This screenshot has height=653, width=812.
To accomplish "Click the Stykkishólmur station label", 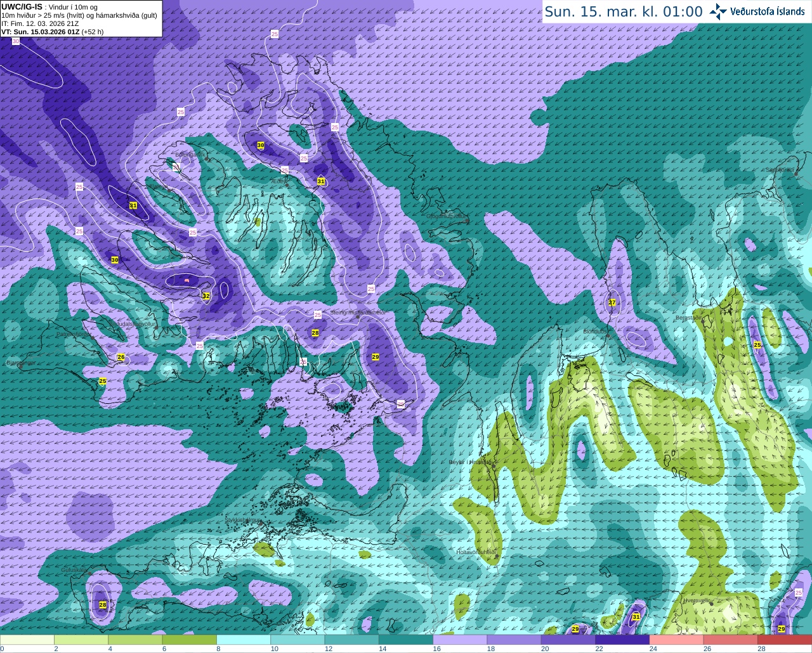I will pyautogui.click(x=243, y=520).
